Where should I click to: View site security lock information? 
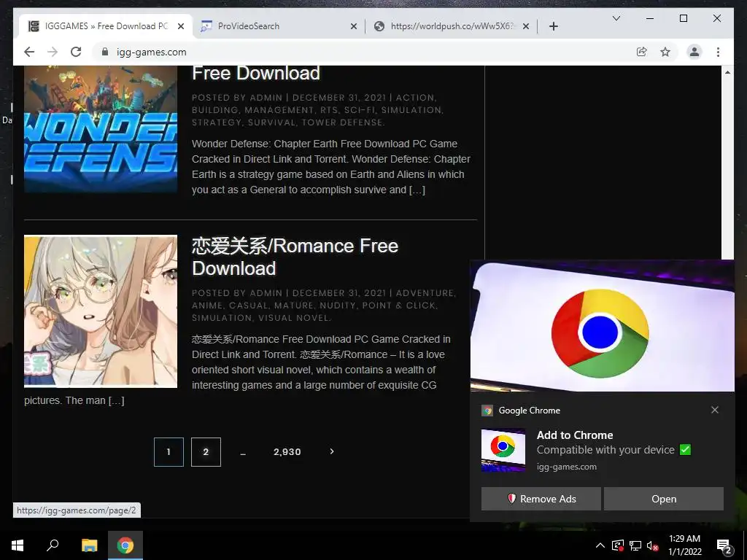coord(105,52)
